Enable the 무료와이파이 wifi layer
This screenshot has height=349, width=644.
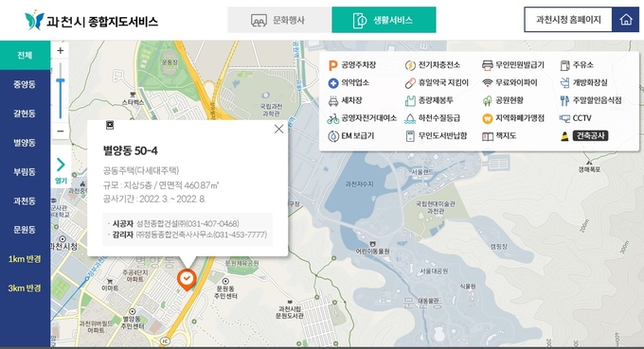(x=510, y=83)
